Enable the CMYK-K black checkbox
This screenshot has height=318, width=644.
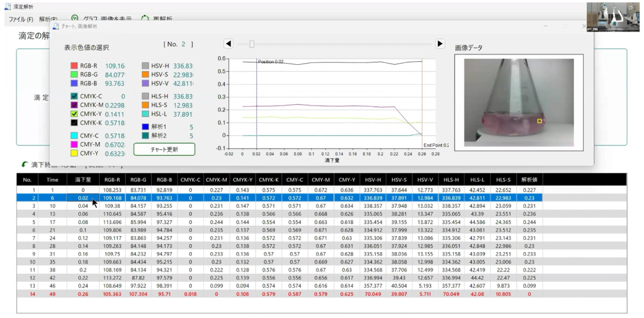tap(74, 123)
